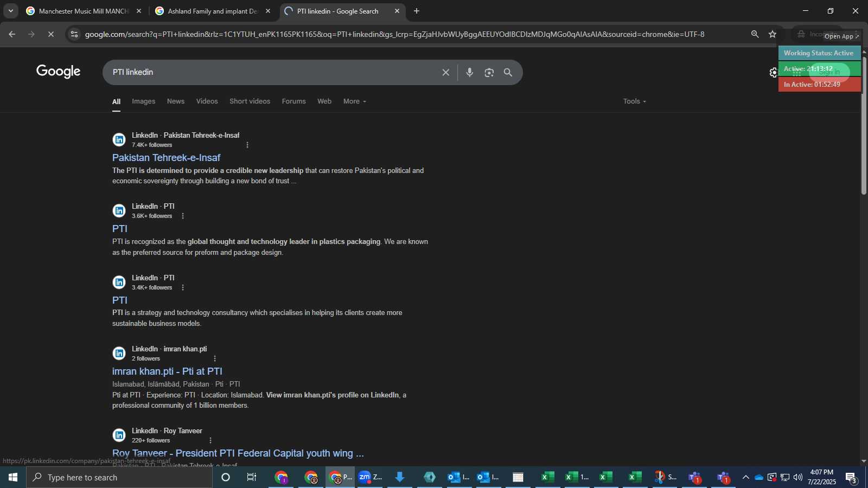Image resolution: width=868 pixels, height=488 pixels.
Task: Select the Videos search filter
Action: 207,101
